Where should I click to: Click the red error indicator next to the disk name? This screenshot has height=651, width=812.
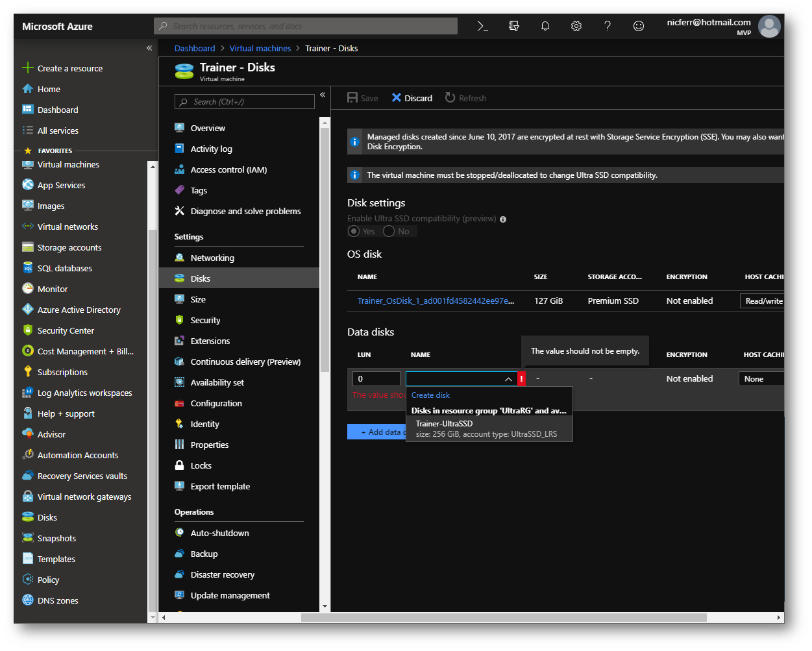click(521, 379)
